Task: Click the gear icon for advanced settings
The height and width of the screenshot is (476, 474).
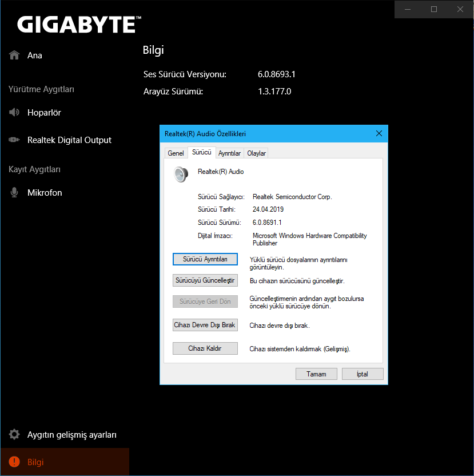Action: click(14, 434)
